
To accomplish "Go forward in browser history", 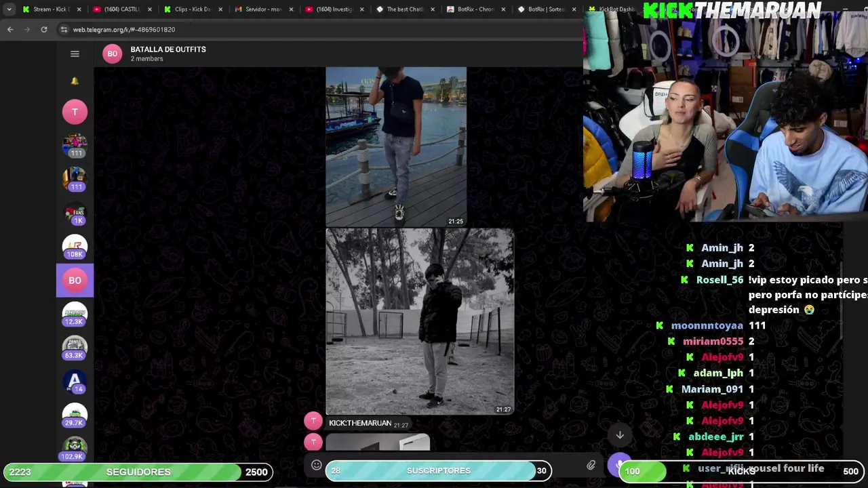I will (27, 30).
